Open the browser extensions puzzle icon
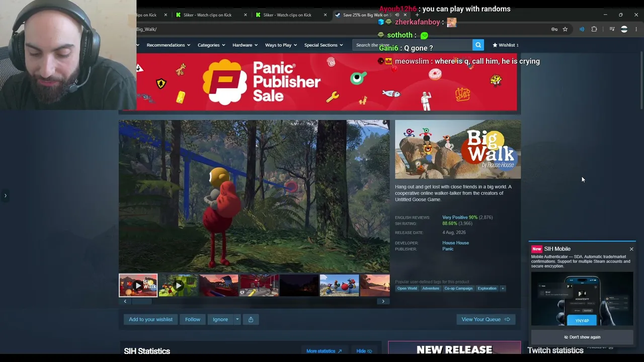 pos(594,29)
